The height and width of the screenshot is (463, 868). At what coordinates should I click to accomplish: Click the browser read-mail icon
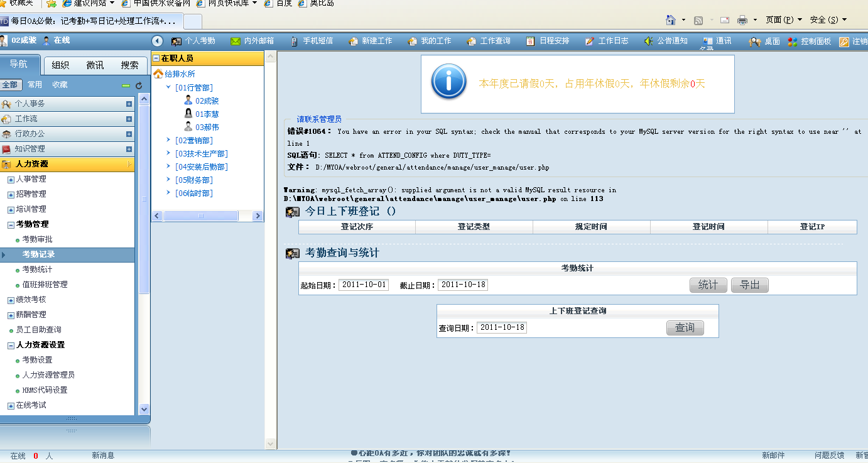pos(725,20)
